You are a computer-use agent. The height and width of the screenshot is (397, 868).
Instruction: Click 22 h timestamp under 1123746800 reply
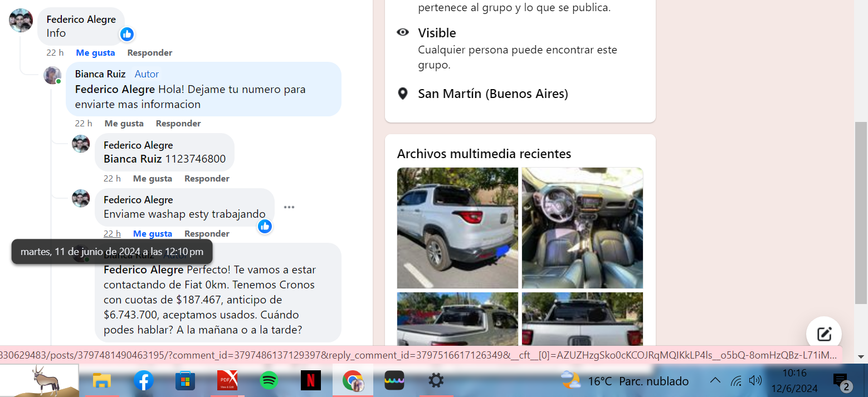point(112,178)
